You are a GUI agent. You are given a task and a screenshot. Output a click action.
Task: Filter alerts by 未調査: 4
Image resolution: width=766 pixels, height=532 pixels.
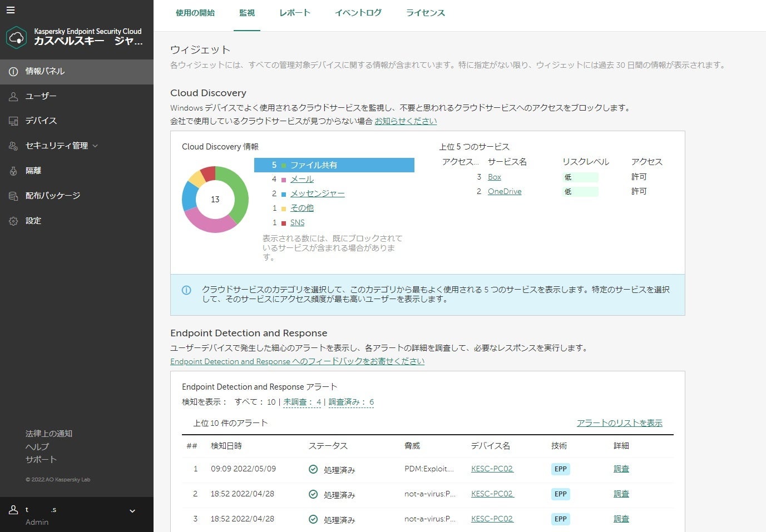302,402
